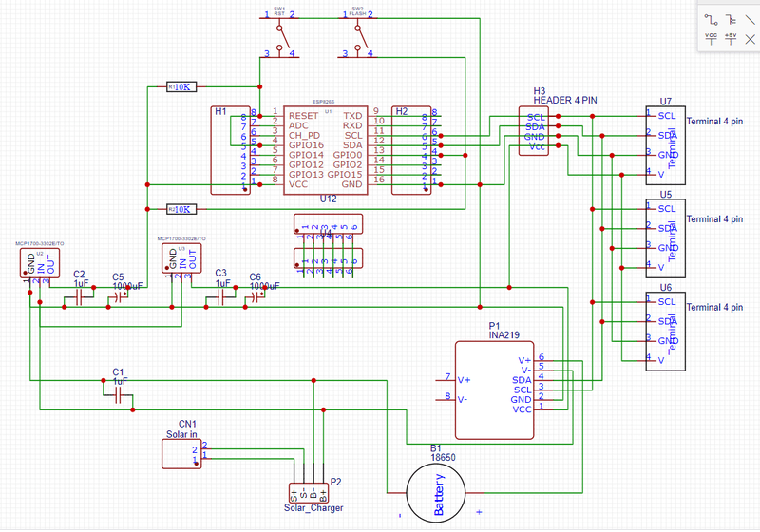Viewport: 760px width, 532px height.
Task: Select the H1 header component
Action: pyautogui.click(x=230, y=150)
